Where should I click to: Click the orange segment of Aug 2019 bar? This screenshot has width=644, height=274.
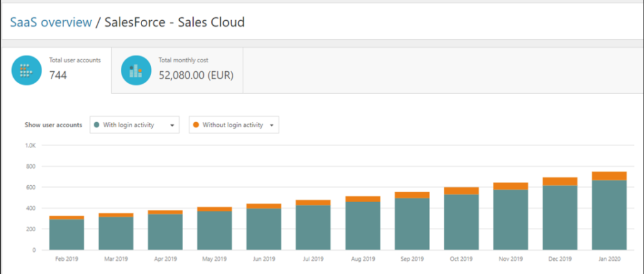click(363, 199)
